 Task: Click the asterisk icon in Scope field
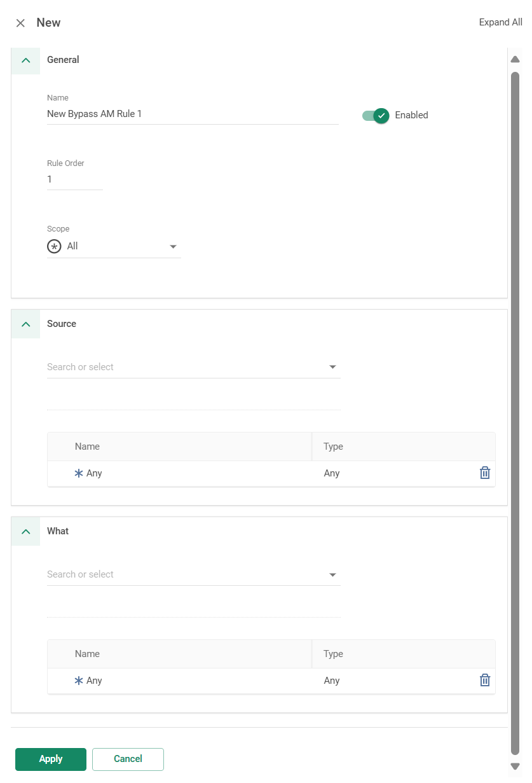pos(54,246)
